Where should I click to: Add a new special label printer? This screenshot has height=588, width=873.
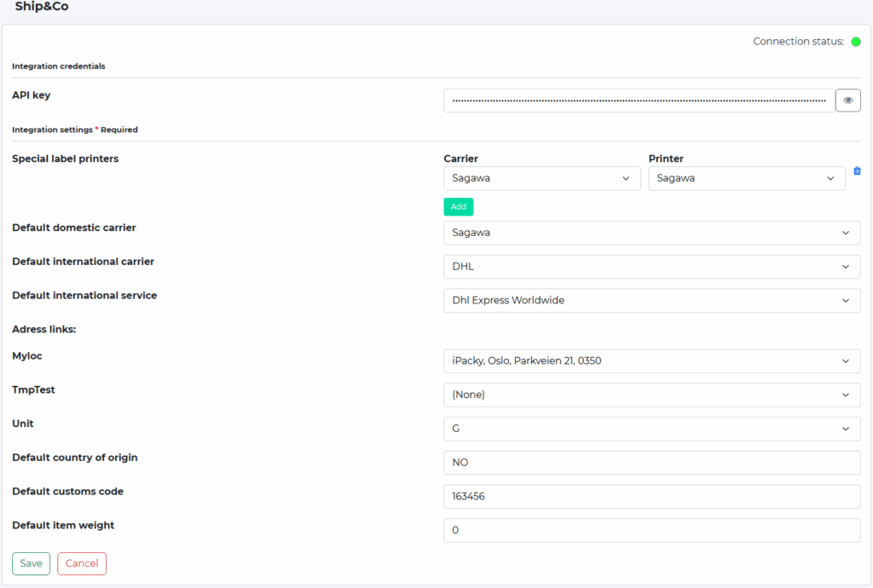pyautogui.click(x=458, y=206)
